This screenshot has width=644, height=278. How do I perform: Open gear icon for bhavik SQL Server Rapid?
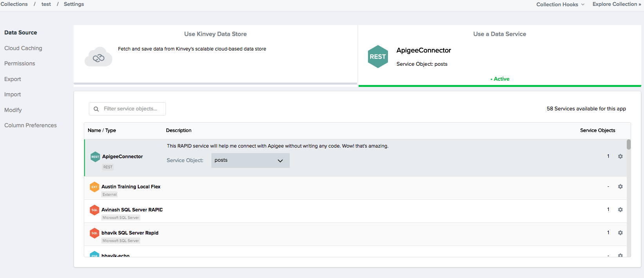[x=620, y=233]
